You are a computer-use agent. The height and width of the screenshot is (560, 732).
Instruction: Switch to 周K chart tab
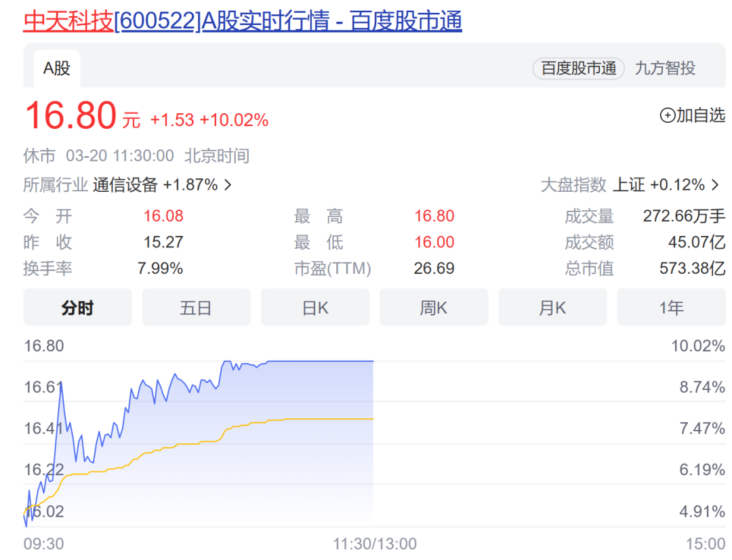pyautogui.click(x=434, y=307)
